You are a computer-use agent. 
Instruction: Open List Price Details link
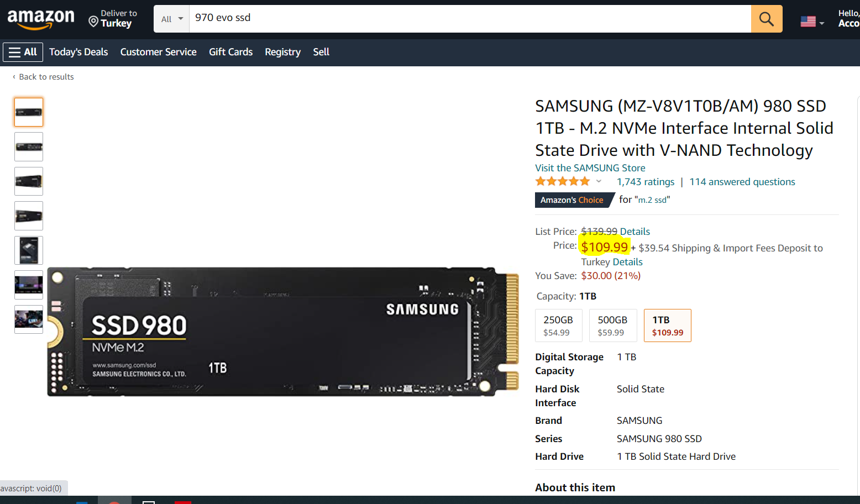click(635, 232)
